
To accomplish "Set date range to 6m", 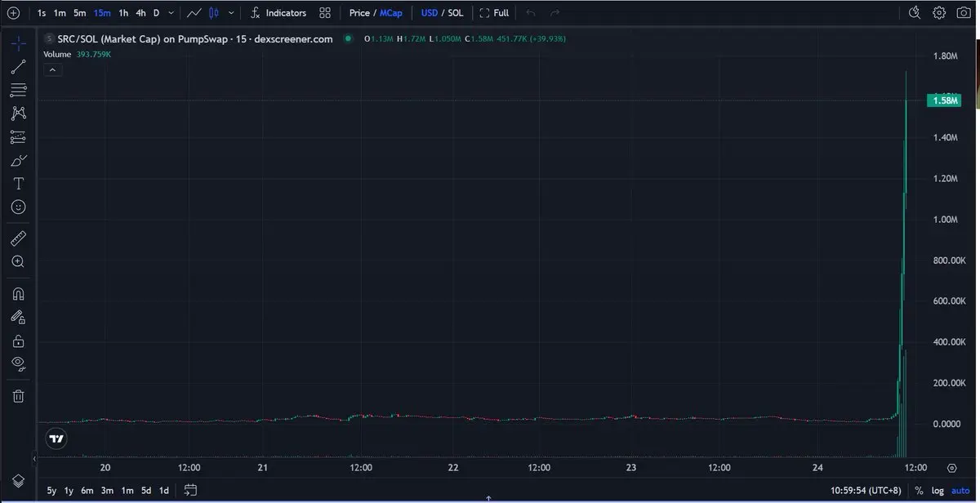I will pos(87,491).
